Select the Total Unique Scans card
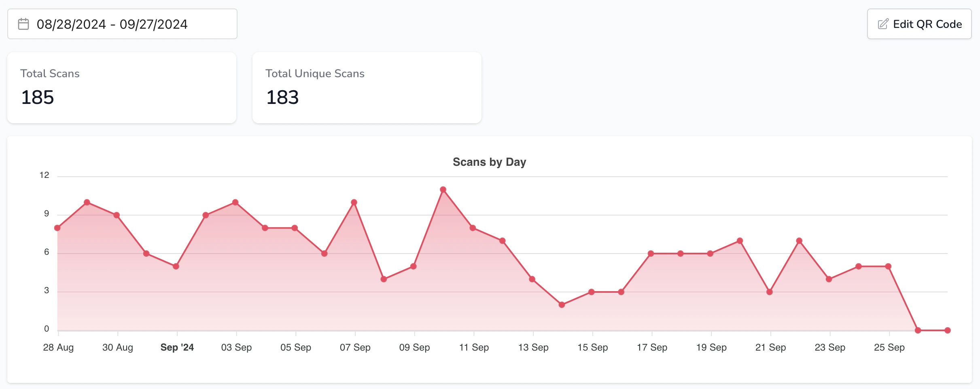The width and height of the screenshot is (980, 389). [366, 87]
